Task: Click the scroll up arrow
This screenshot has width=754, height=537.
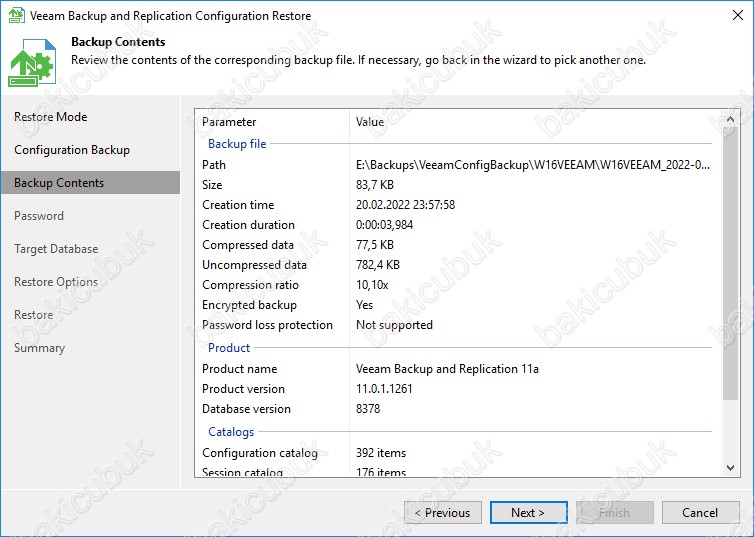Action: click(730, 119)
